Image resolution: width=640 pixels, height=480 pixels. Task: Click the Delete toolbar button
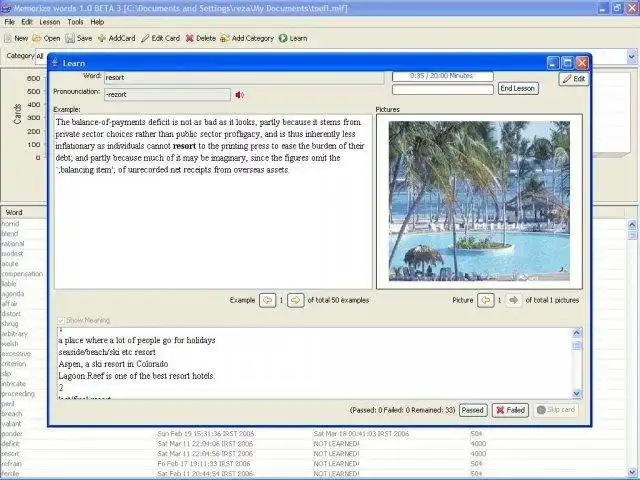[200, 38]
